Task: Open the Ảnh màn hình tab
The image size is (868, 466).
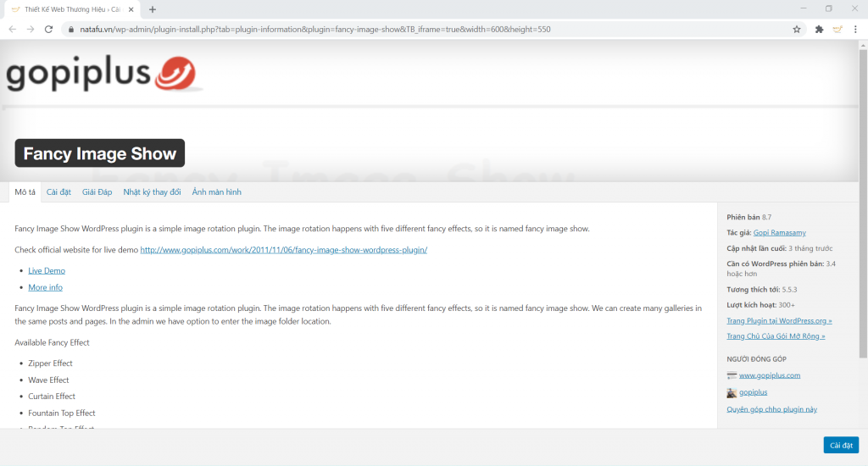Action: [216, 192]
